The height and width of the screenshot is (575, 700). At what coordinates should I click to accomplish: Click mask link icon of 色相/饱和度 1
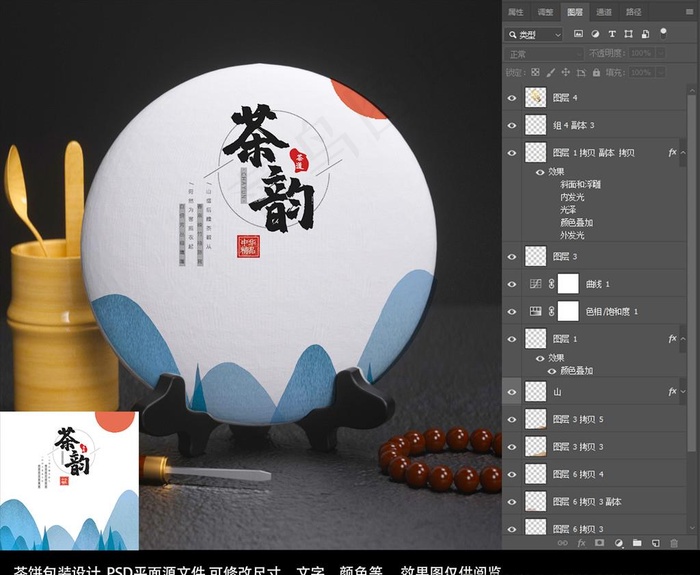pos(551,311)
